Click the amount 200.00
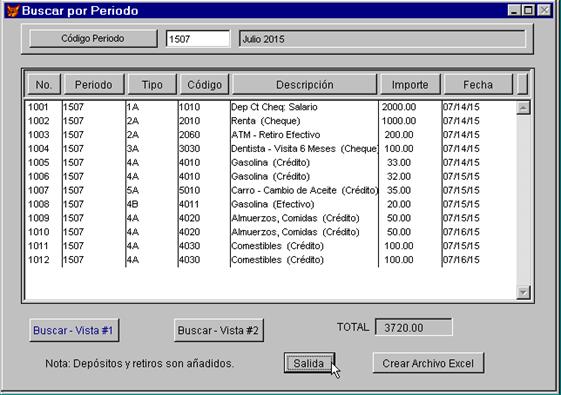This screenshot has height=395, width=561. click(399, 135)
